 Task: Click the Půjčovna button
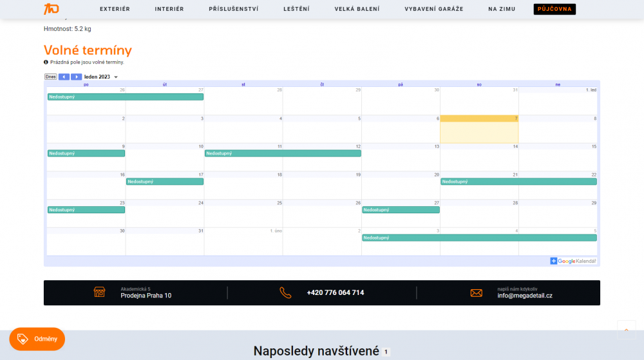(x=554, y=9)
